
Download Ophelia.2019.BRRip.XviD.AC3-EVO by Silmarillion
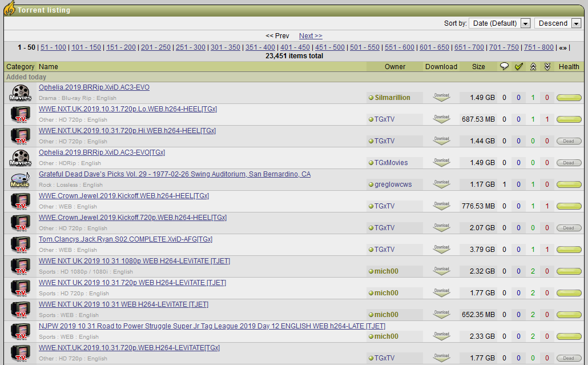pos(441,97)
